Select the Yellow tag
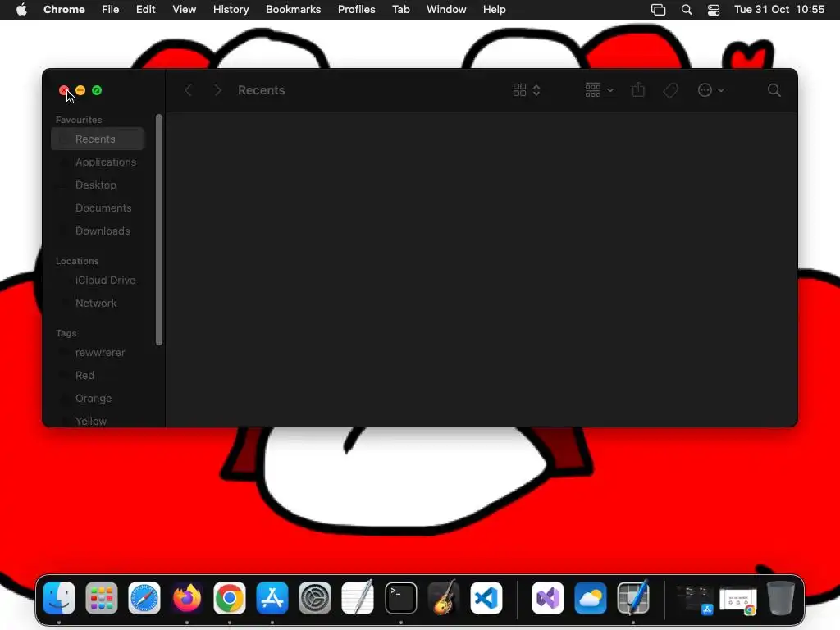Screen dimensions: 840x630 98,421
